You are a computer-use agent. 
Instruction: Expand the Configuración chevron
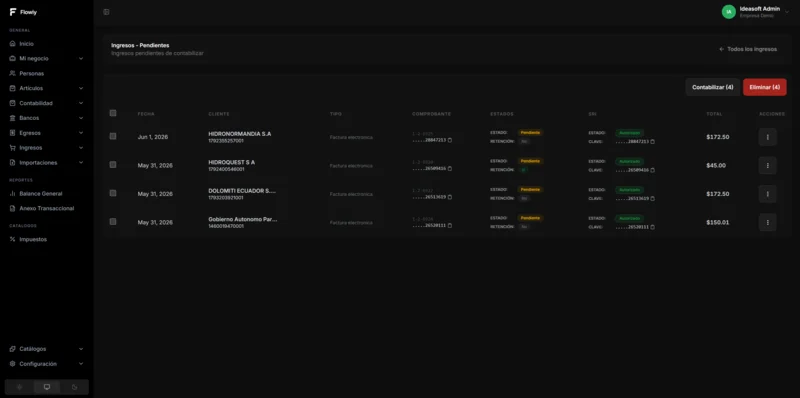[81, 364]
